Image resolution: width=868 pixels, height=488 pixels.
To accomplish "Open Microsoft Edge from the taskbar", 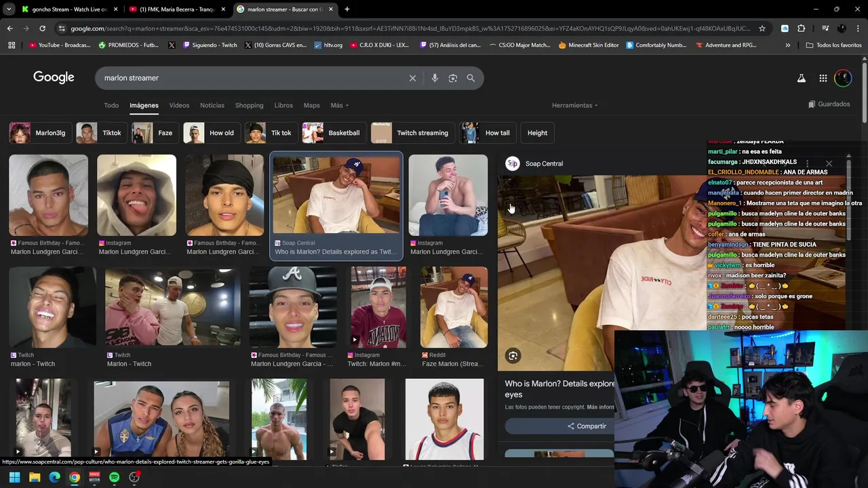I will click(54, 477).
